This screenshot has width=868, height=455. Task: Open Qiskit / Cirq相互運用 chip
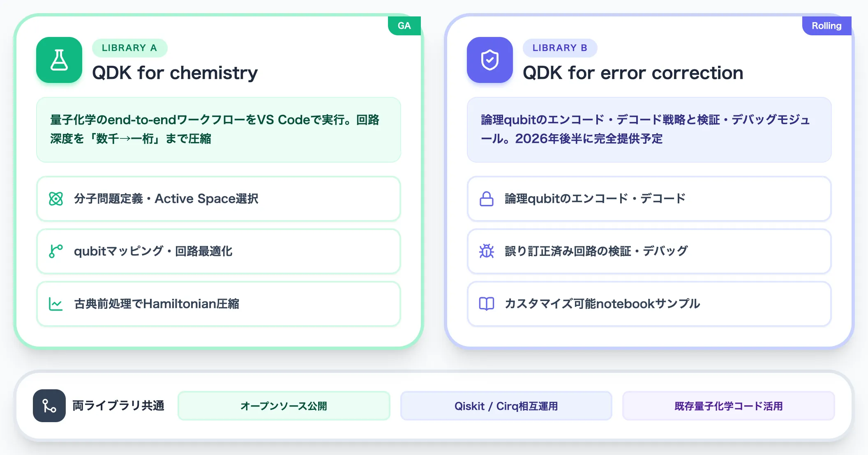pyautogui.click(x=506, y=406)
